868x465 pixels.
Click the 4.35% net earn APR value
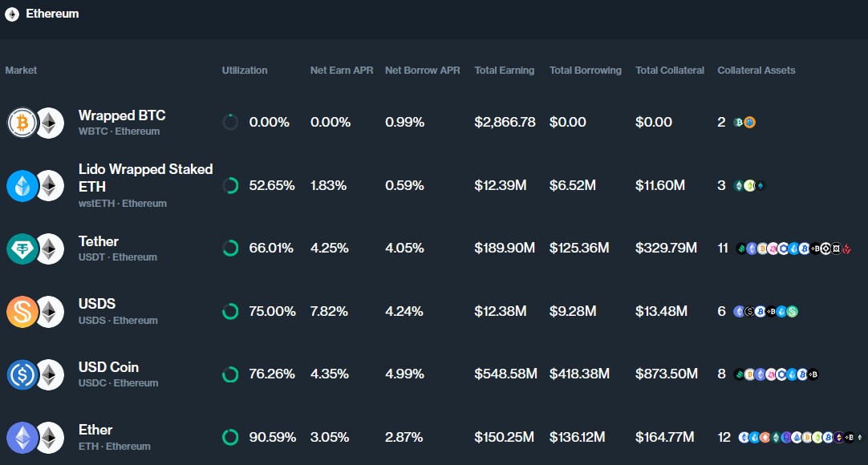point(330,374)
